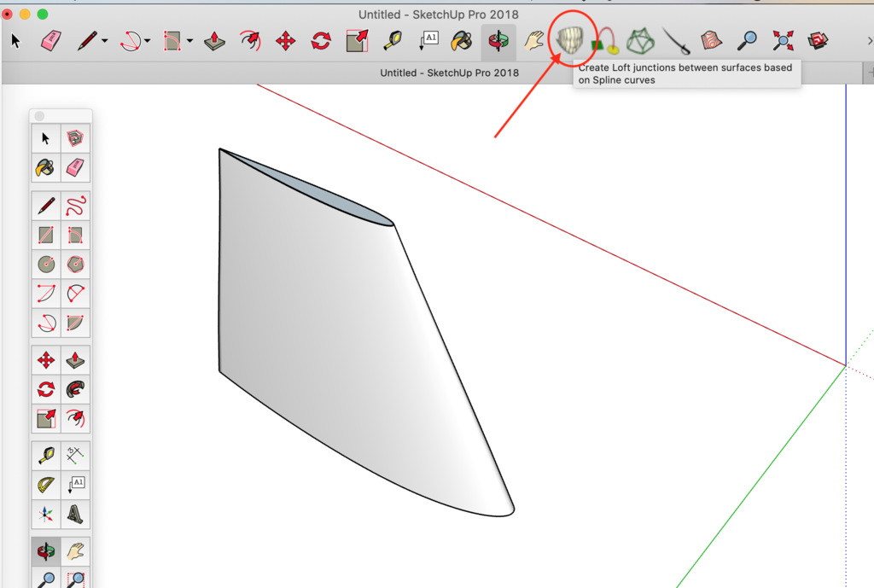Viewport: 874px width, 588px height.
Task: Close the floating tool palette
Action: 39,116
